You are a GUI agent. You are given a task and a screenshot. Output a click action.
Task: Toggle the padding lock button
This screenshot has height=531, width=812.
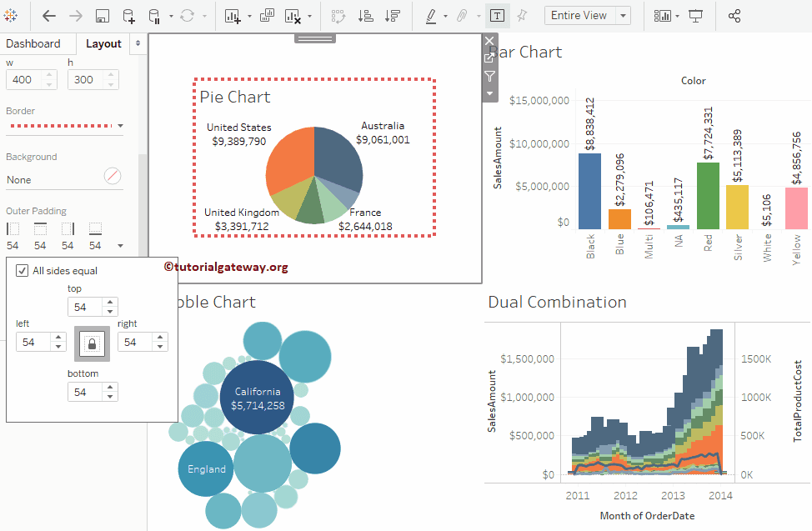[92, 343]
